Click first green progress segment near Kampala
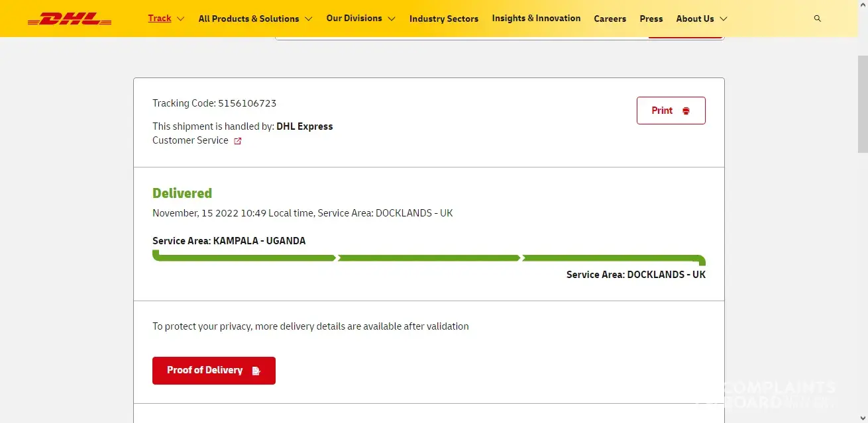The height and width of the screenshot is (423, 868). pos(245,258)
